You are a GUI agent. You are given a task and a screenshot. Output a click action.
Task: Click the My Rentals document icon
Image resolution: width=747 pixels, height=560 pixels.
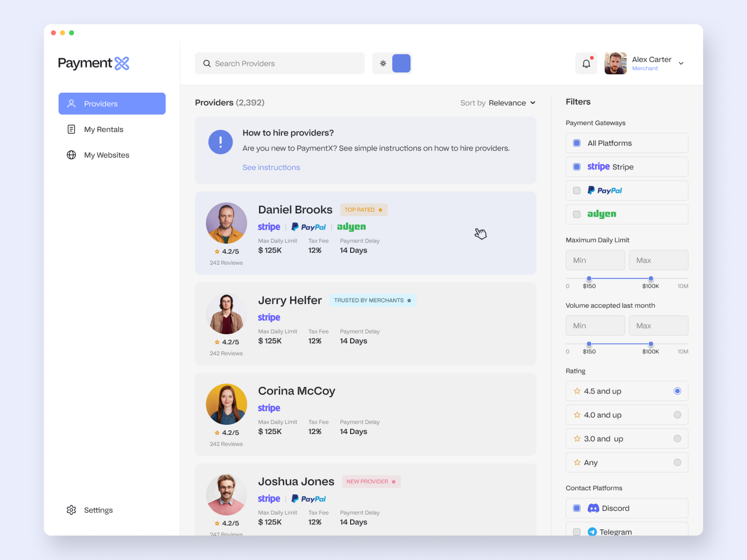click(71, 129)
